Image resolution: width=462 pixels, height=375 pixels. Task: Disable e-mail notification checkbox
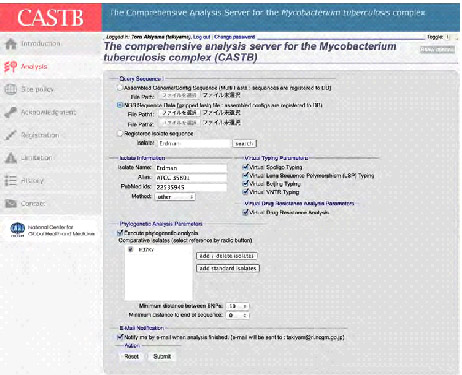[120, 337]
